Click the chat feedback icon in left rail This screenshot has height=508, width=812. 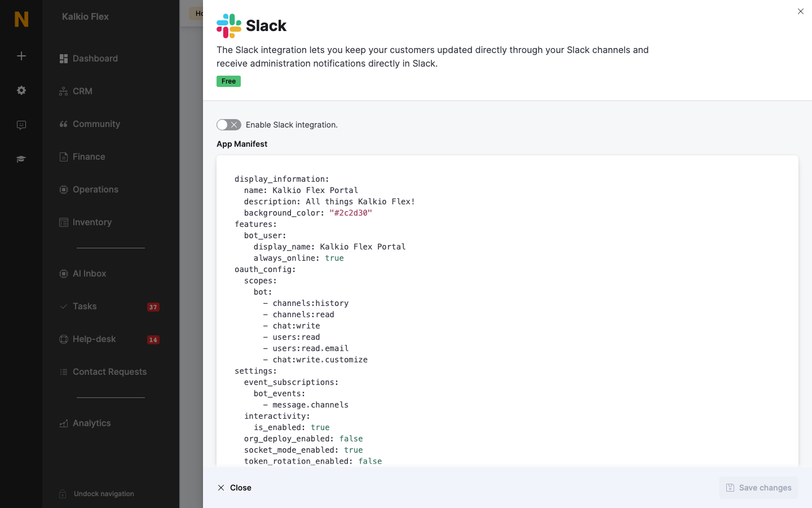[x=21, y=125]
